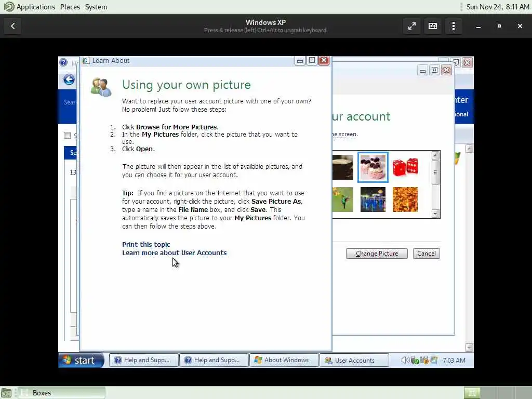Close the User Accounts window
The image size is (532, 399).
point(446,70)
